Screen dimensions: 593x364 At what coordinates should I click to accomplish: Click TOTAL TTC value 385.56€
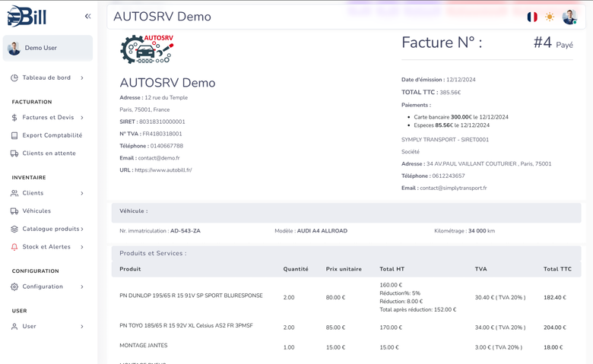coord(450,92)
